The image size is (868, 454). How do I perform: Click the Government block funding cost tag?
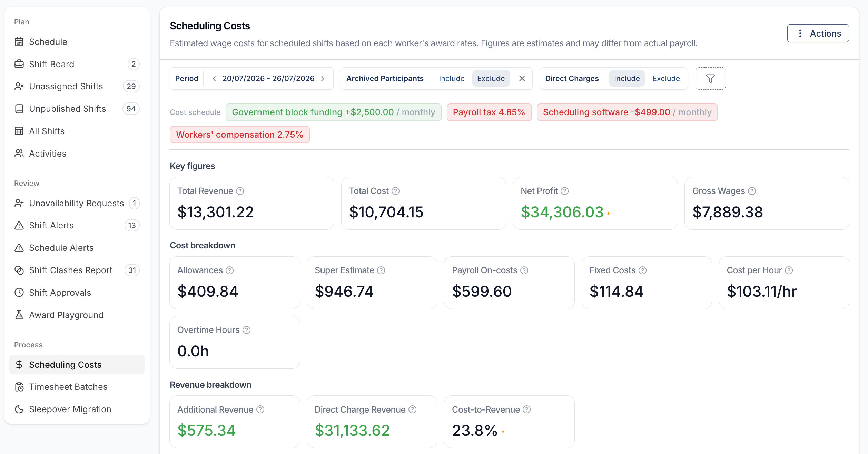333,112
